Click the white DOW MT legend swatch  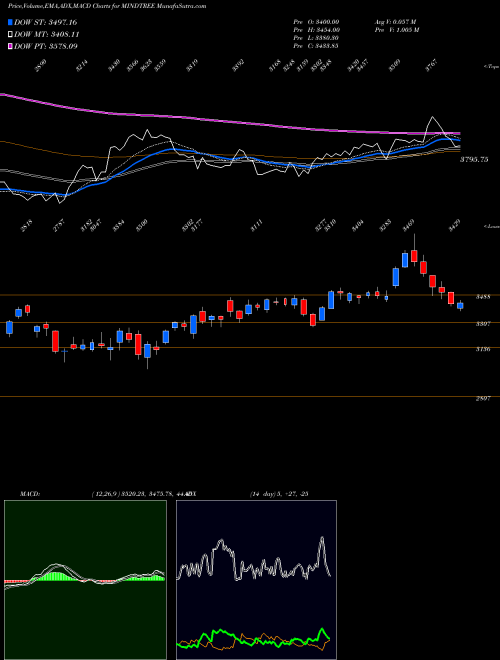pos(10,35)
